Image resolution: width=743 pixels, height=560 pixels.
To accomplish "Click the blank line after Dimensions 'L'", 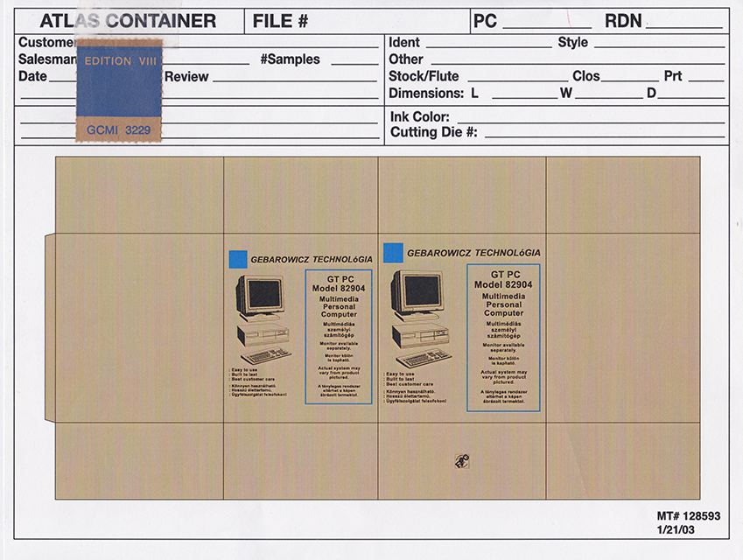I will [525, 98].
